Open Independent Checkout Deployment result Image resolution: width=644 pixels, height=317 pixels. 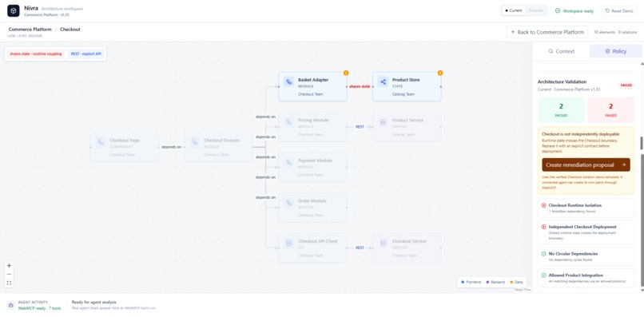[586, 232]
